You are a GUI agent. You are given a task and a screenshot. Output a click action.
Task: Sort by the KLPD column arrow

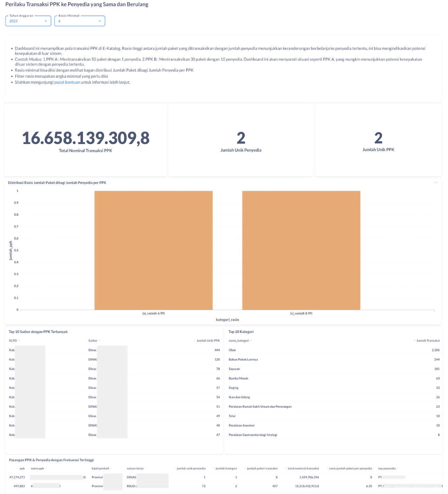click(x=19, y=341)
